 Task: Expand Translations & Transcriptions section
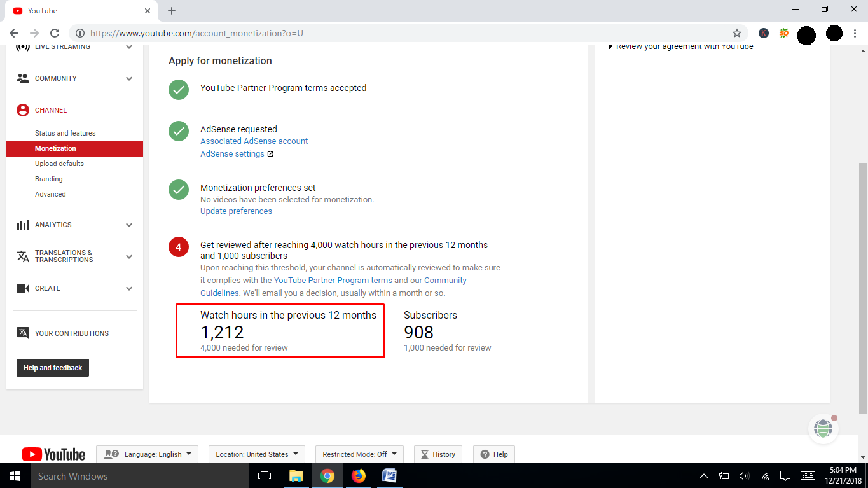point(129,257)
